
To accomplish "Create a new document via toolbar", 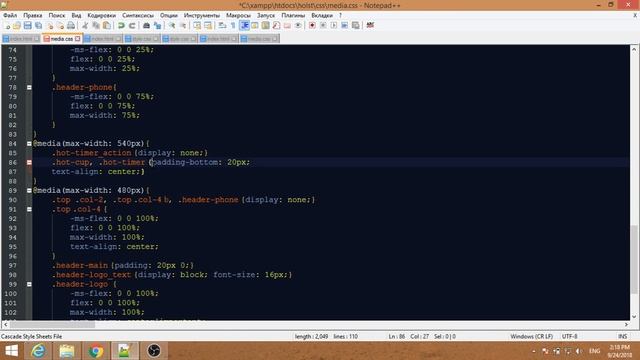I will point(7,26).
